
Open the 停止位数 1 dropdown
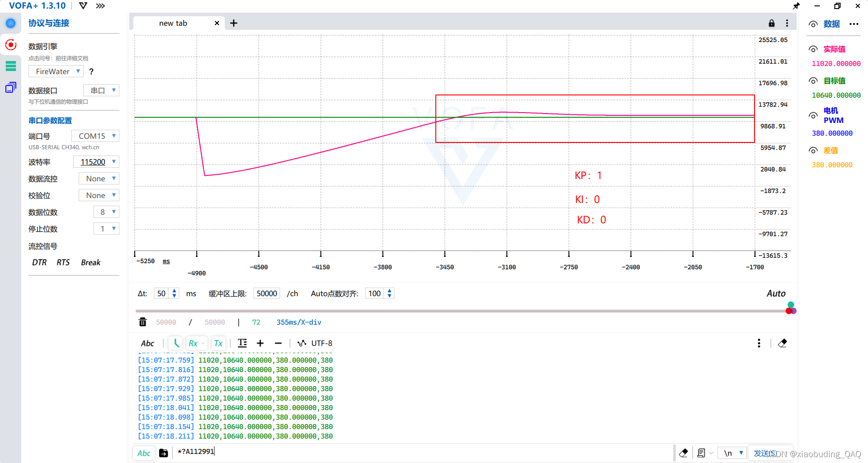coord(106,229)
